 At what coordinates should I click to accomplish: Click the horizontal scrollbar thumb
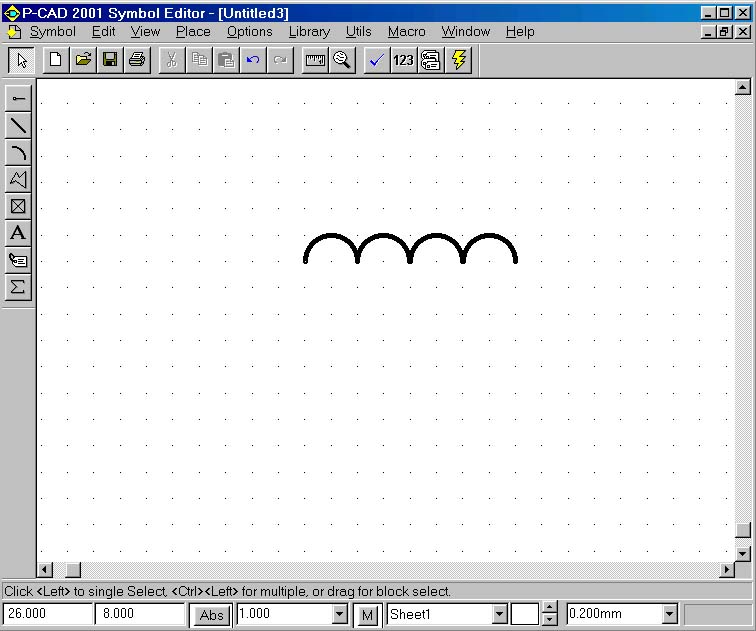coord(73,570)
